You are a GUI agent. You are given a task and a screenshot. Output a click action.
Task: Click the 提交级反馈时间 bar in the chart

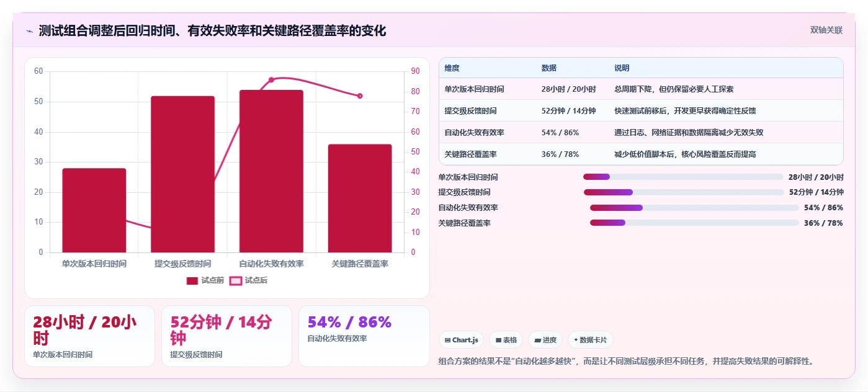tap(183, 174)
